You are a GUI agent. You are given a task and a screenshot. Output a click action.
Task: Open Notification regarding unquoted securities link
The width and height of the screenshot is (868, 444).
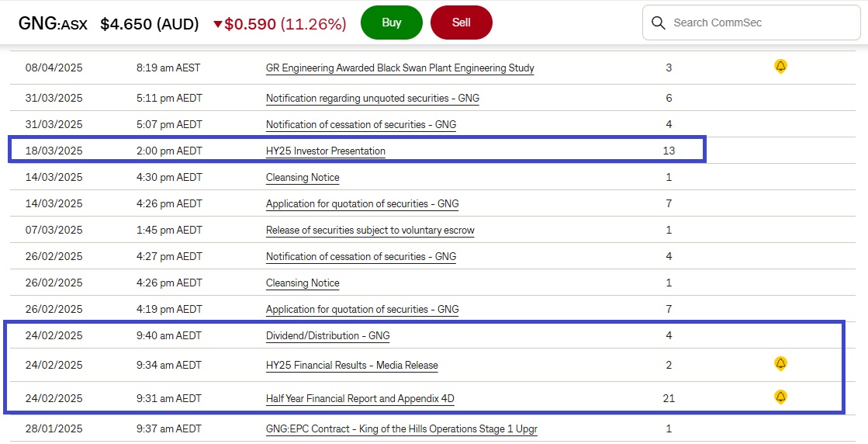[x=372, y=99]
